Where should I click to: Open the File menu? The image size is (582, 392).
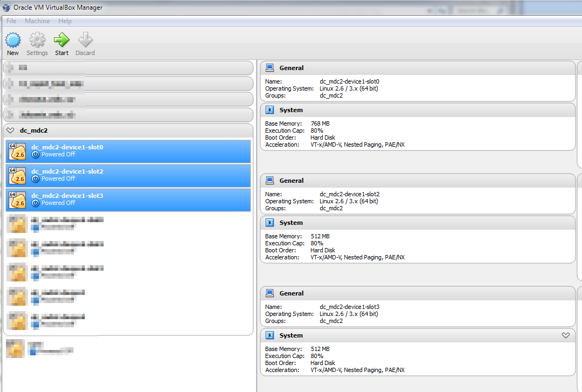[x=11, y=21]
